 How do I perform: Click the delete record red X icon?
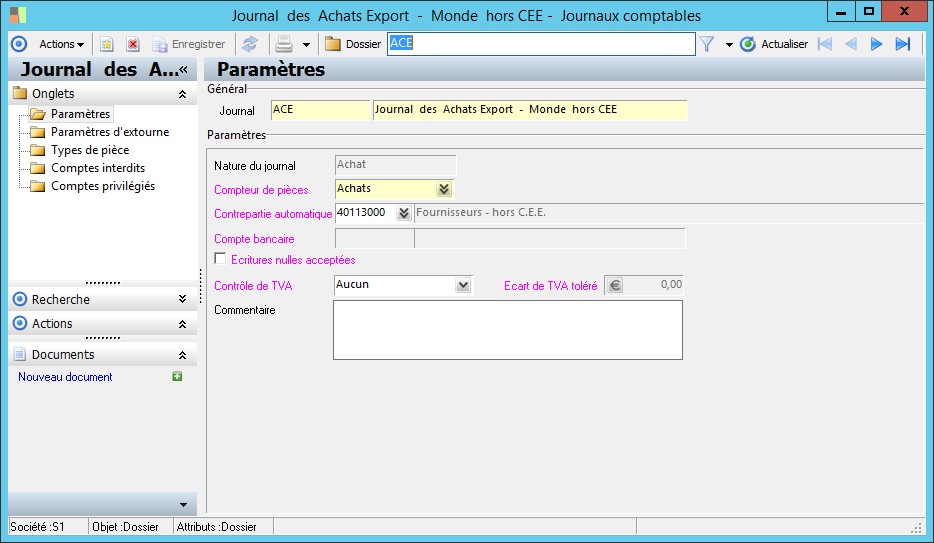pyautogui.click(x=133, y=44)
